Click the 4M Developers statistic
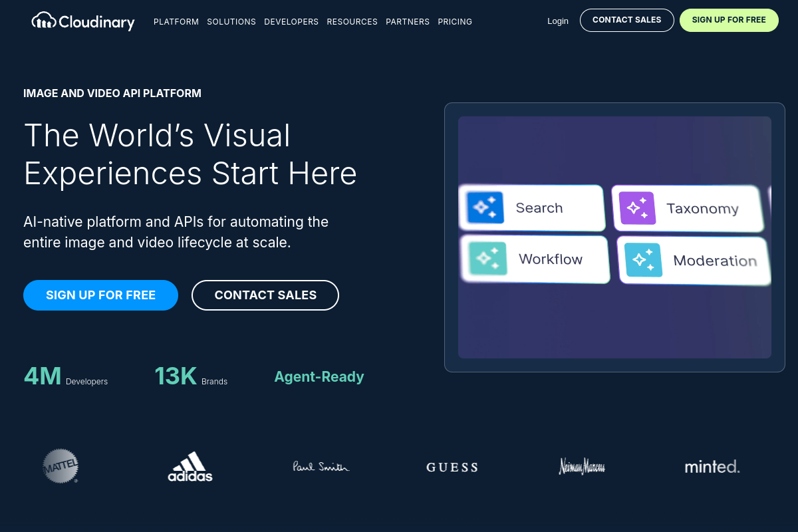 point(66,376)
